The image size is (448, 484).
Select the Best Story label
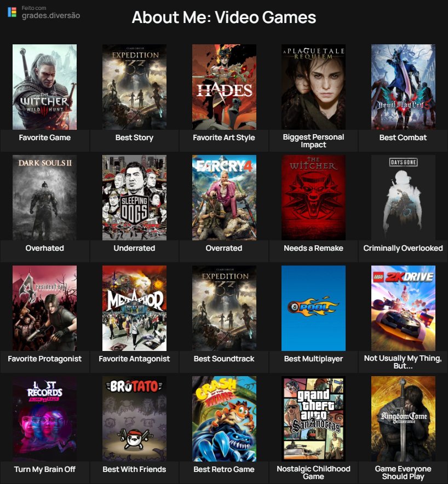click(134, 137)
